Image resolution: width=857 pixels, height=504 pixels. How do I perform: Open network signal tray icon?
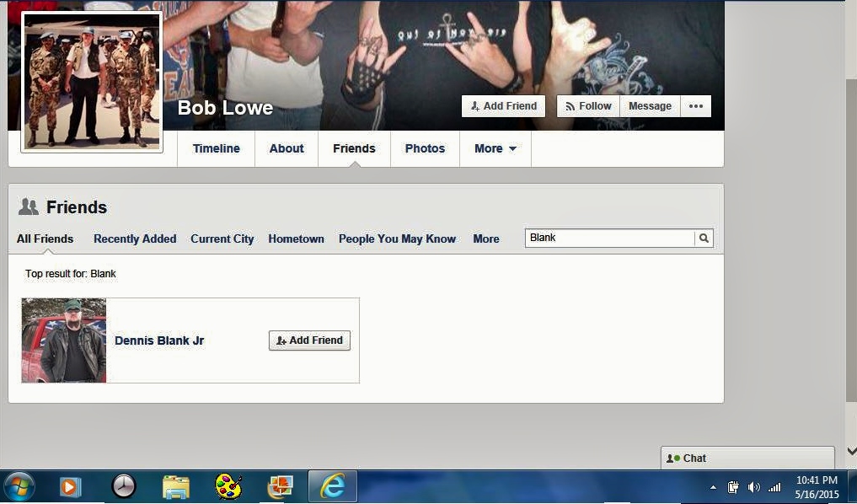tap(774, 487)
